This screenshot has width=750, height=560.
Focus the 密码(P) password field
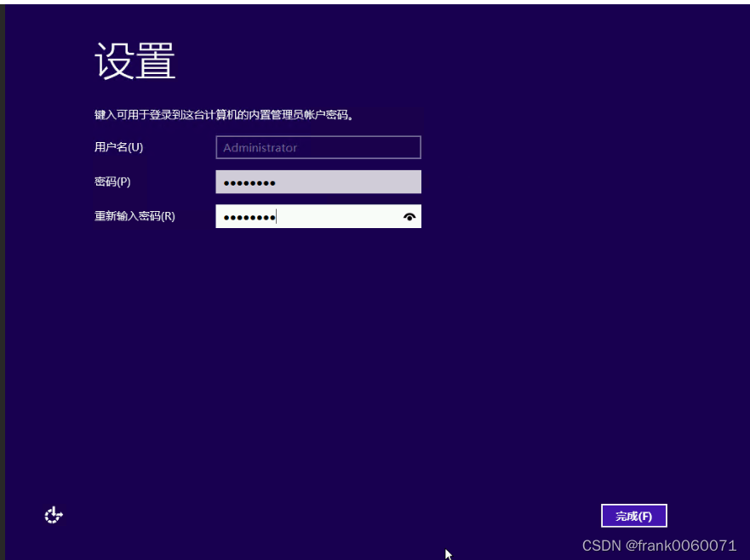[x=318, y=182]
